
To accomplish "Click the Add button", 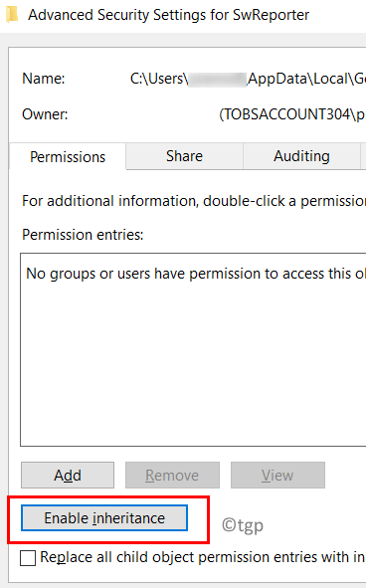I will pyautogui.click(x=68, y=476).
